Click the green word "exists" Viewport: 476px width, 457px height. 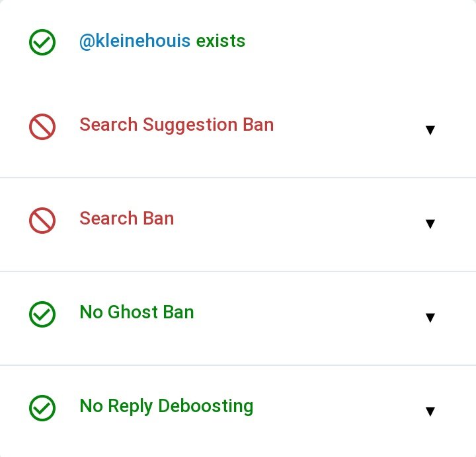click(x=220, y=41)
